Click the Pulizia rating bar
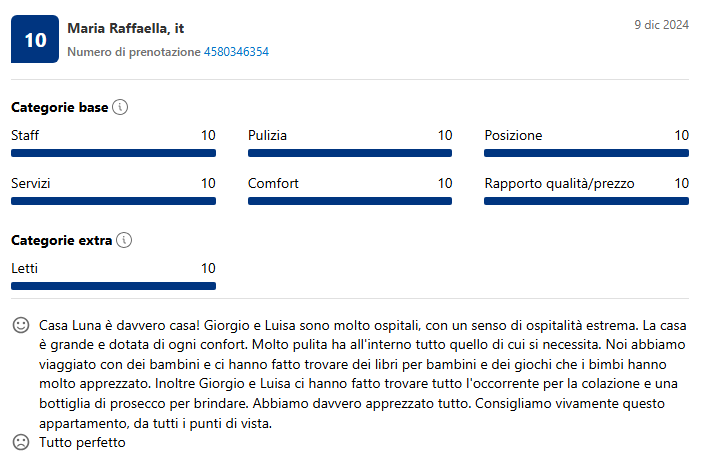The image size is (708, 460). [x=350, y=153]
